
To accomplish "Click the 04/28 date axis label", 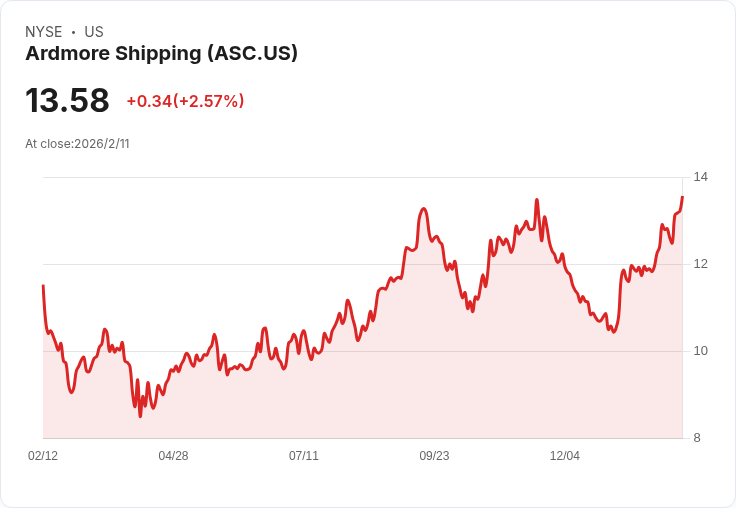I will point(173,456).
